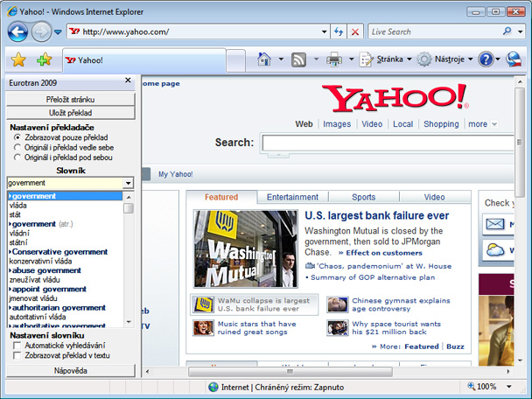This screenshot has height=399, width=532.
Task: Click the address bar URL field
Action: 193,31
